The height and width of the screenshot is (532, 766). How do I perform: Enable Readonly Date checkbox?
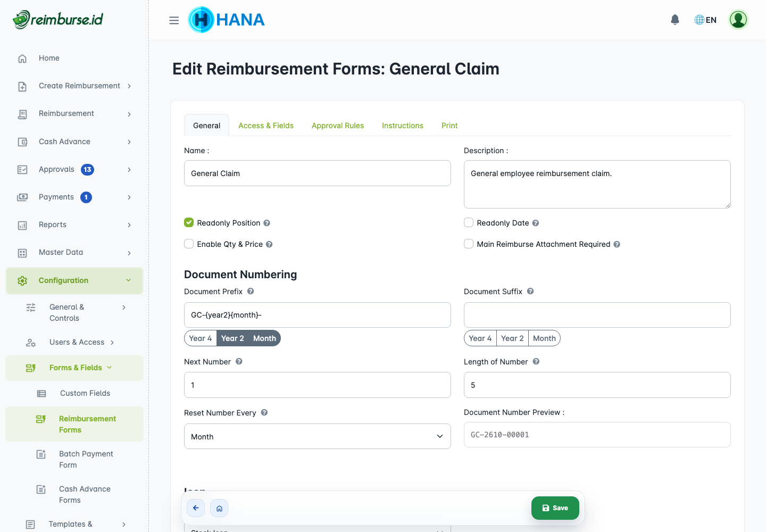point(469,222)
